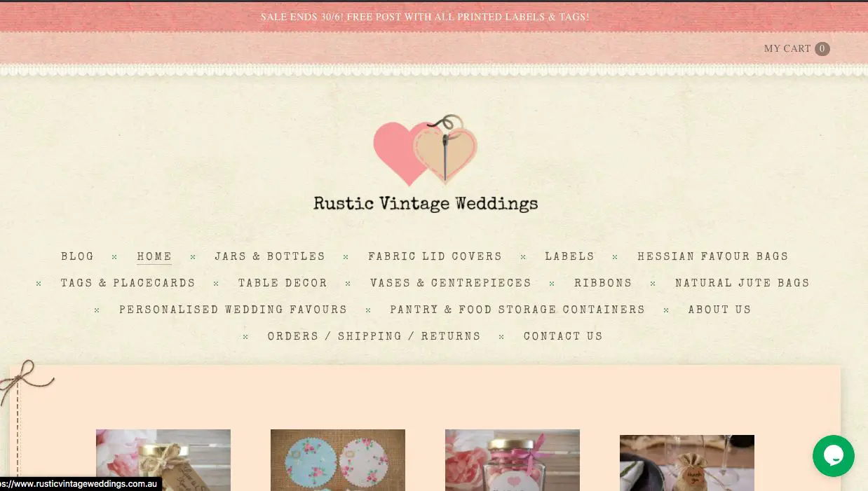The width and height of the screenshot is (868, 491).
Task: Go to Contact Us page
Action: (x=563, y=336)
